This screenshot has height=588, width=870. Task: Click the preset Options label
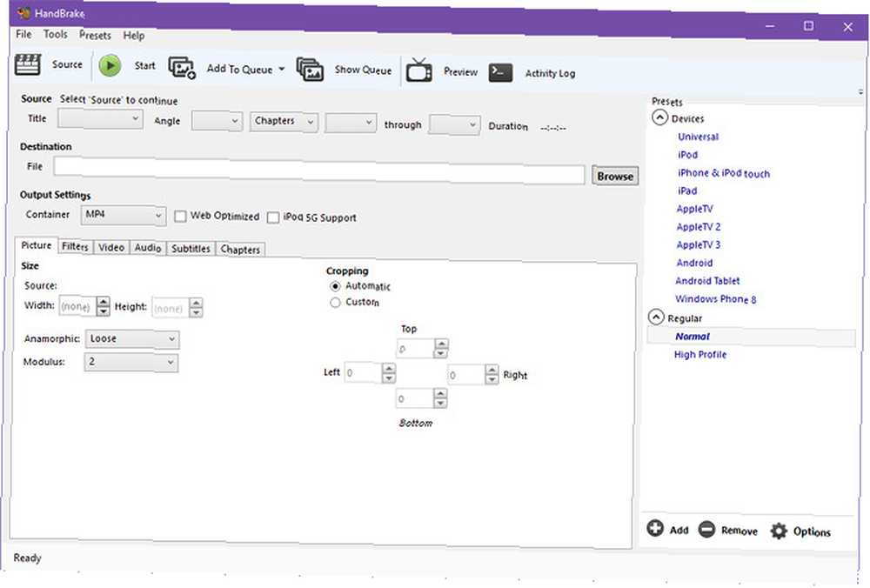[812, 532]
